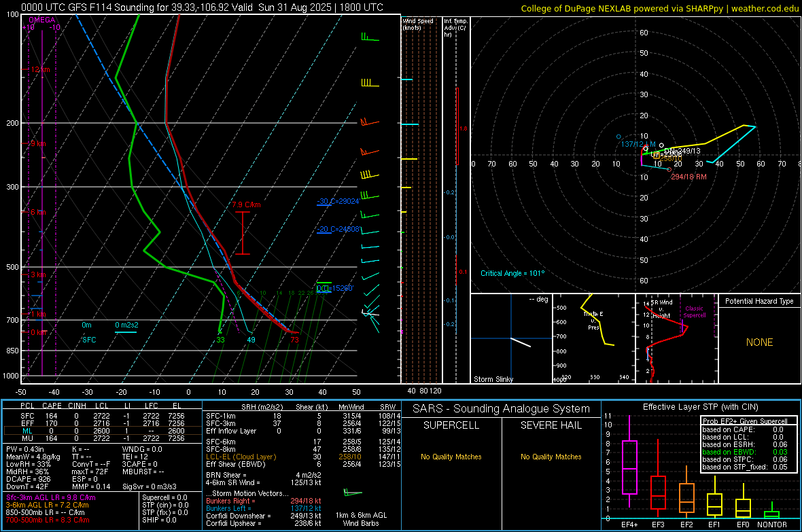The height and width of the screenshot is (532, 802).
Task: Click the 137/12 LM hodograph label
Action: point(638,144)
